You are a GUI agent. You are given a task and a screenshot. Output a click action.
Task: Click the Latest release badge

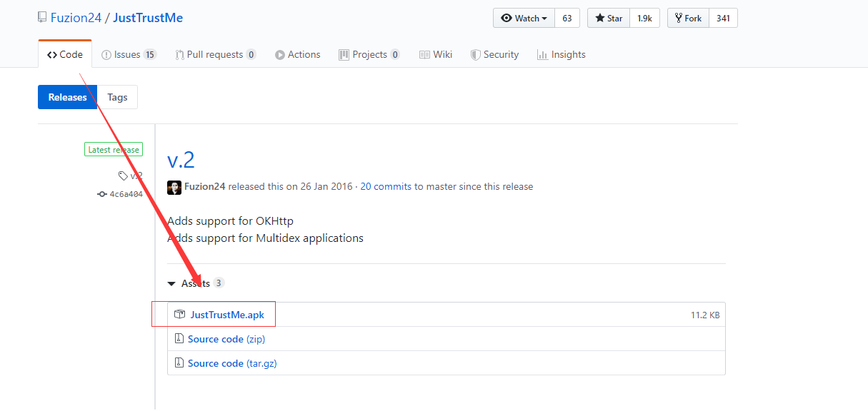pyautogui.click(x=114, y=150)
